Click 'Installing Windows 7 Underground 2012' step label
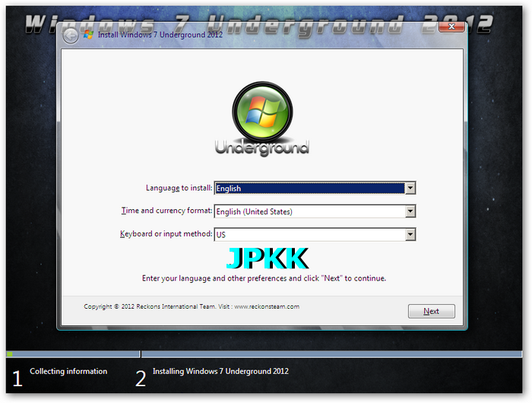 tap(220, 371)
